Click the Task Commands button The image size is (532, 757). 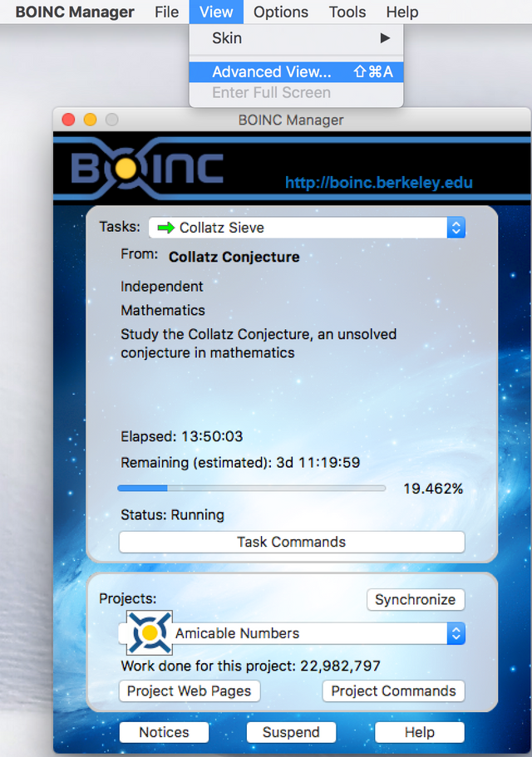tap(292, 542)
